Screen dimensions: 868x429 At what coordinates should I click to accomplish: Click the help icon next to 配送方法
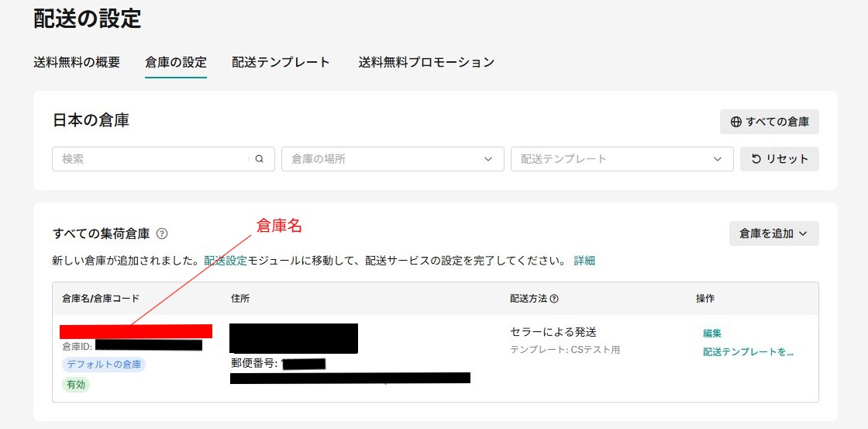click(554, 298)
